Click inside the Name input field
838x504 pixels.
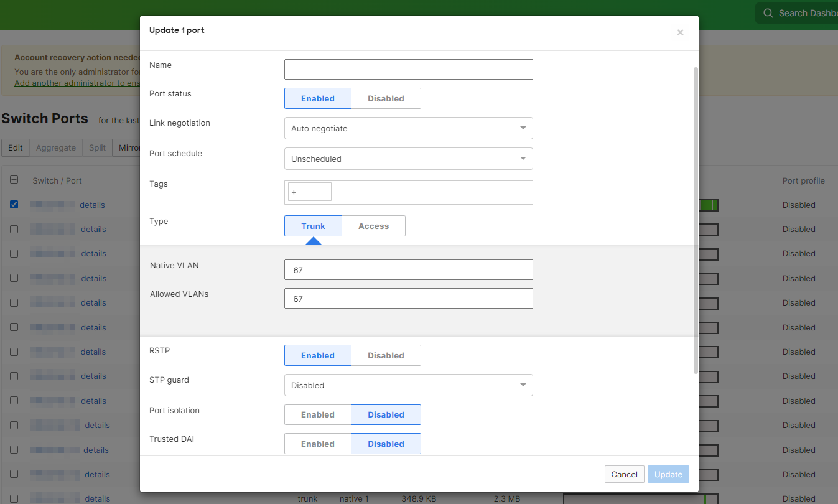(408, 69)
